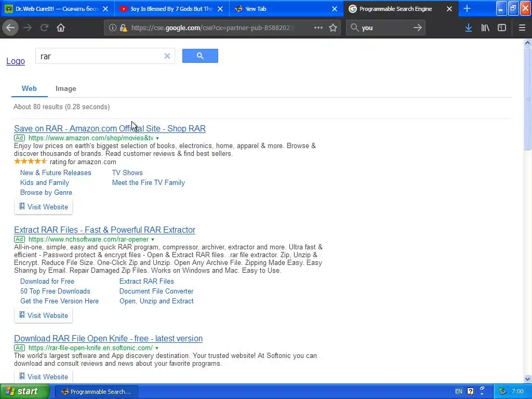Click the page scrollbar up arrow

click(527, 43)
